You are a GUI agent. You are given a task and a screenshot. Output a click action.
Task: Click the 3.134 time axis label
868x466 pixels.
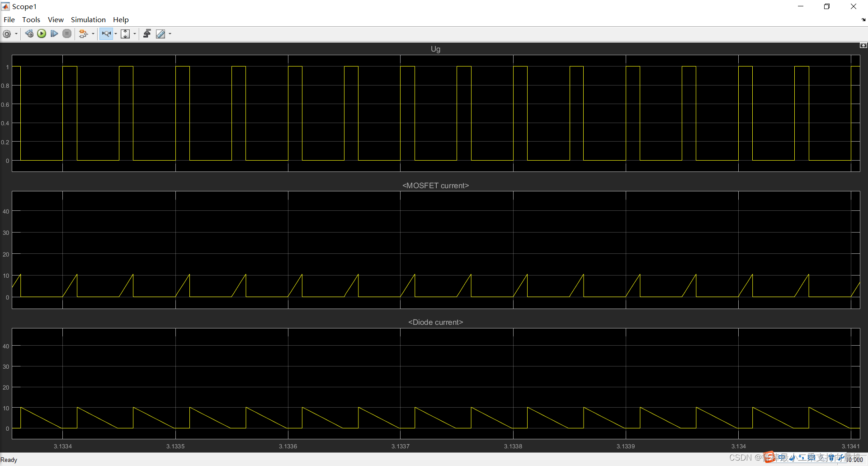(x=739, y=446)
